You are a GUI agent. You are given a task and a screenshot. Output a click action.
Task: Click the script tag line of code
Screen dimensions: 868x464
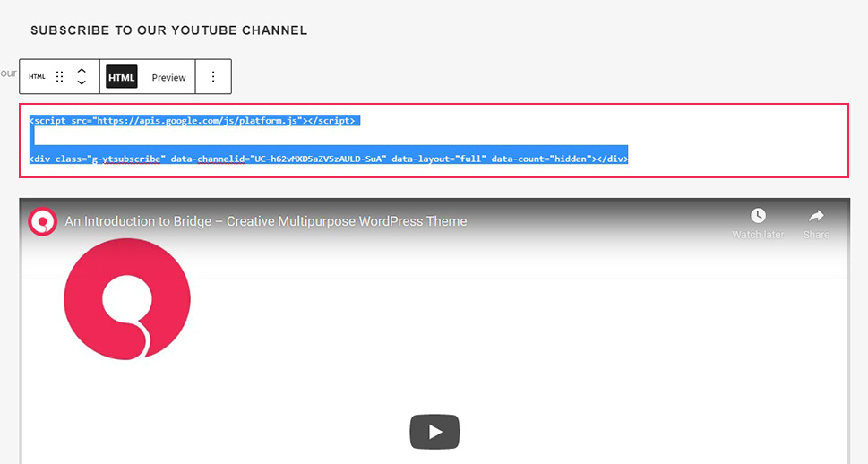click(x=192, y=120)
